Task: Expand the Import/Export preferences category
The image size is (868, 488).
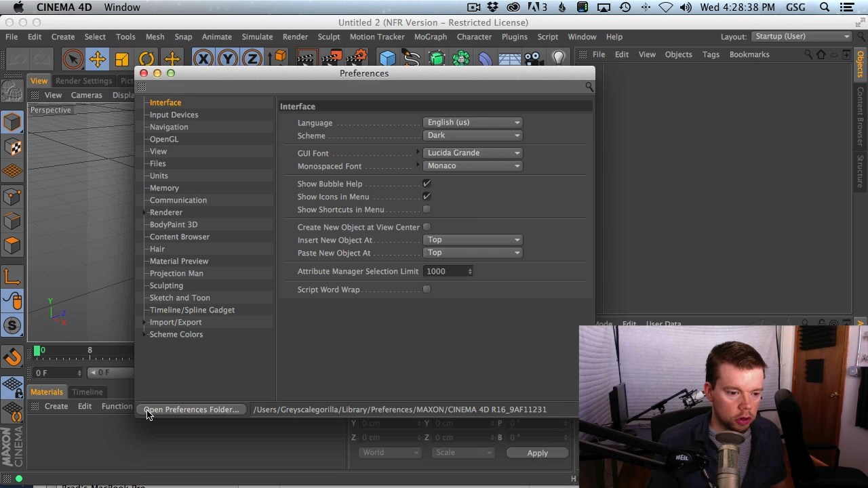Action: (145, 322)
